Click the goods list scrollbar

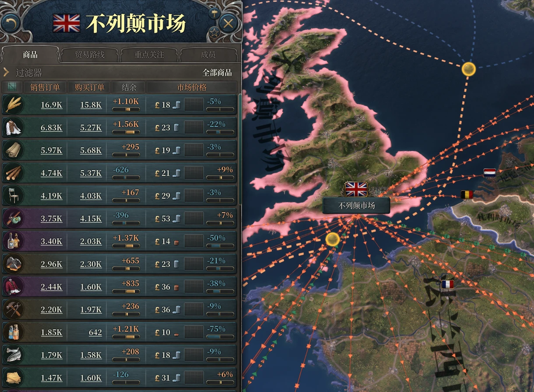[x=240, y=150]
